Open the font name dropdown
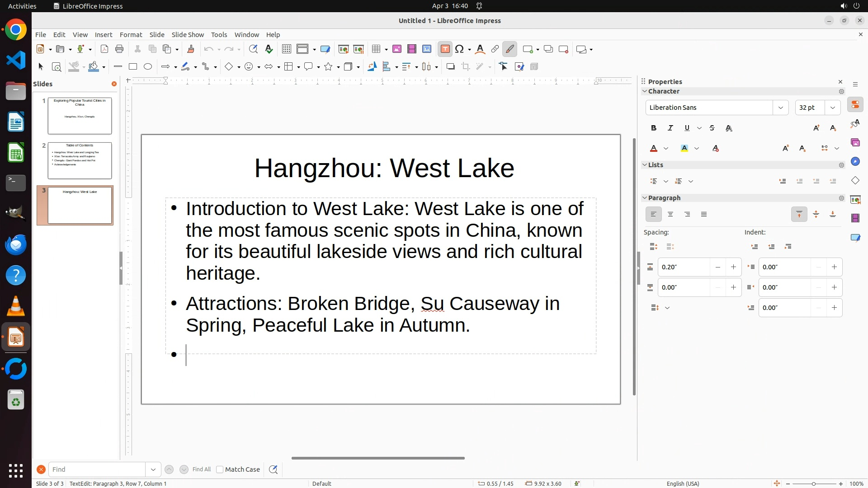This screenshot has width=868, height=488. [780, 108]
